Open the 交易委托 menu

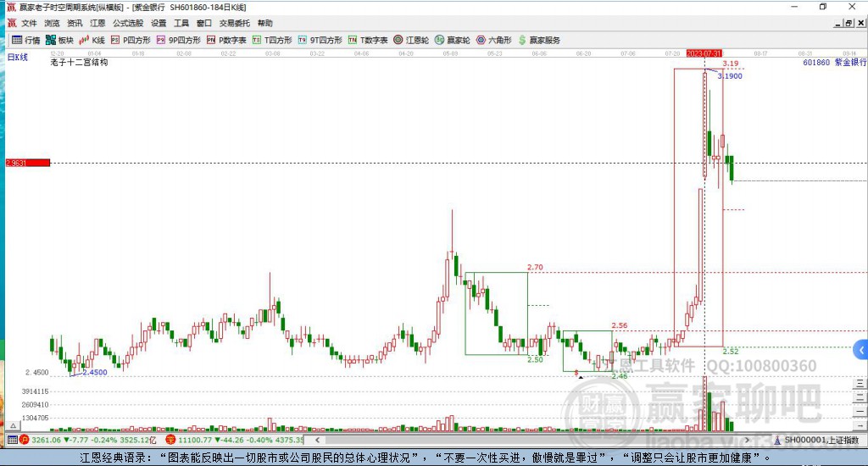[x=235, y=23]
